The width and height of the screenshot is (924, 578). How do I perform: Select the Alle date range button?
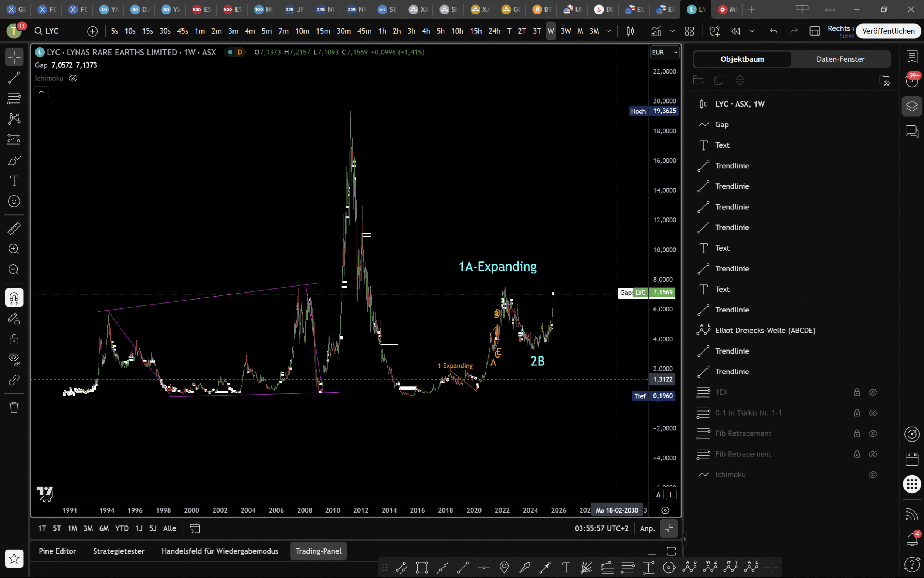tap(169, 528)
